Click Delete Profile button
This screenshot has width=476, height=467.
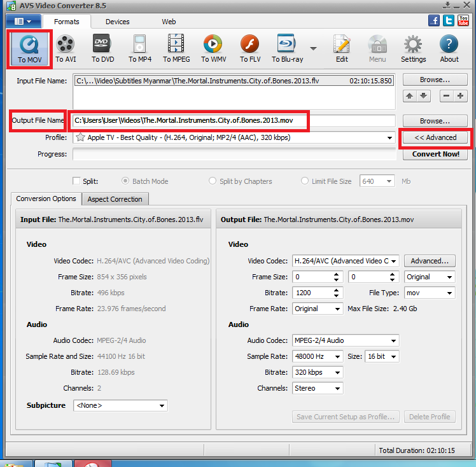(x=430, y=417)
